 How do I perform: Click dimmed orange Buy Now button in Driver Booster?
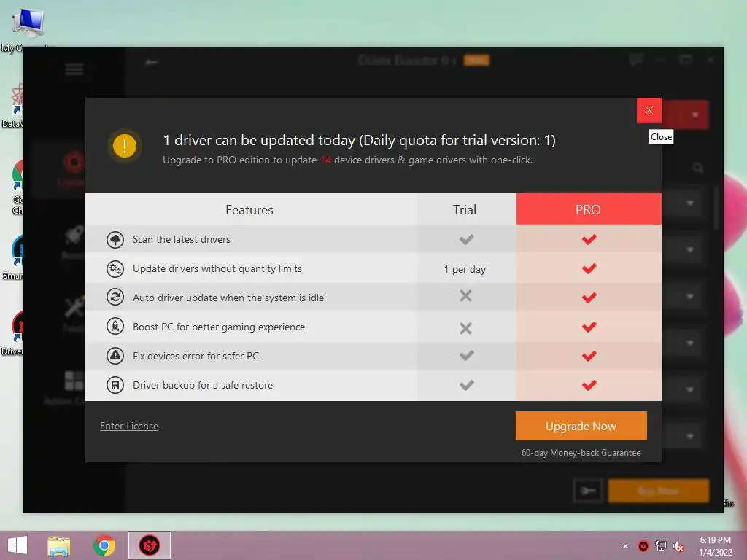[x=659, y=491]
